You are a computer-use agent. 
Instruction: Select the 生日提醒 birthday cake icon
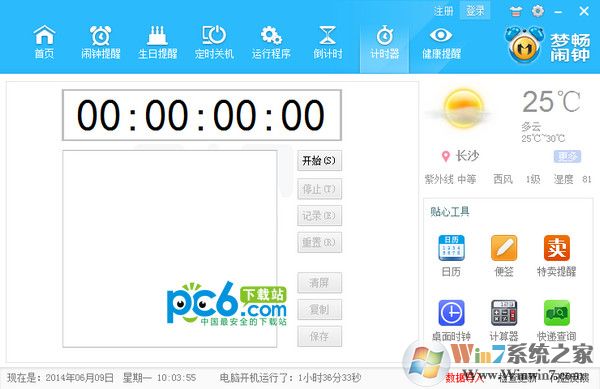click(157, 42)
